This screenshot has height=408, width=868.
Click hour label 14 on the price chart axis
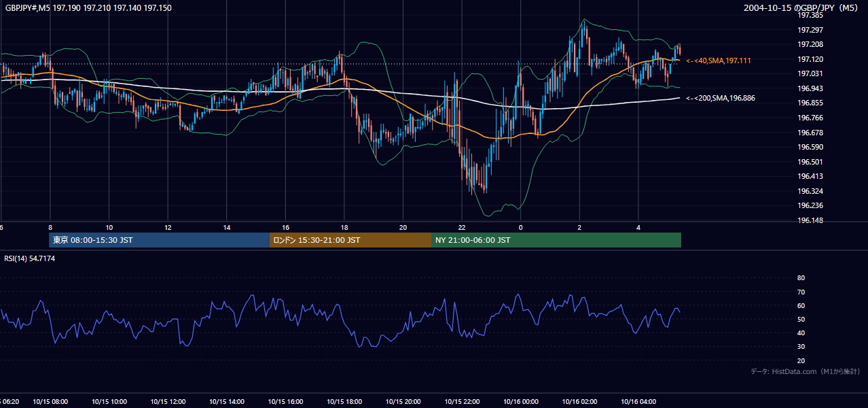[x=227, y=227]
